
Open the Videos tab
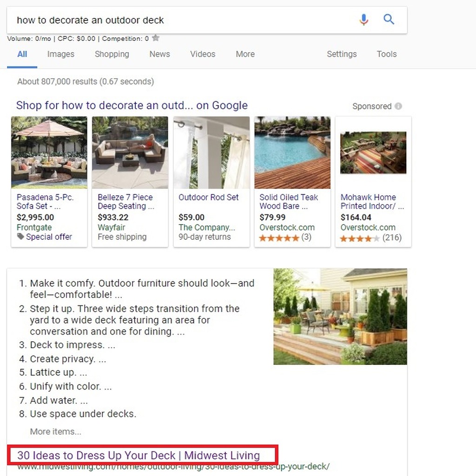tap(203, 54)
